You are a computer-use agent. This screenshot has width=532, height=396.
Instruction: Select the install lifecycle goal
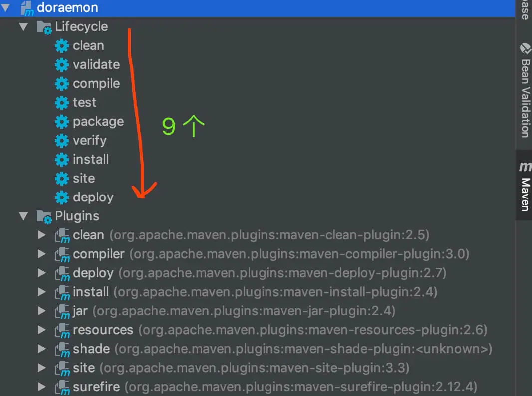click(x=91, y=160)
